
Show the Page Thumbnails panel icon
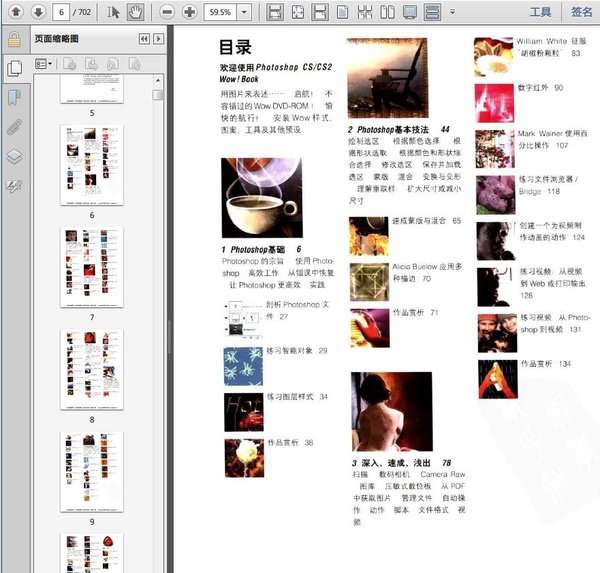coord(15,69)
